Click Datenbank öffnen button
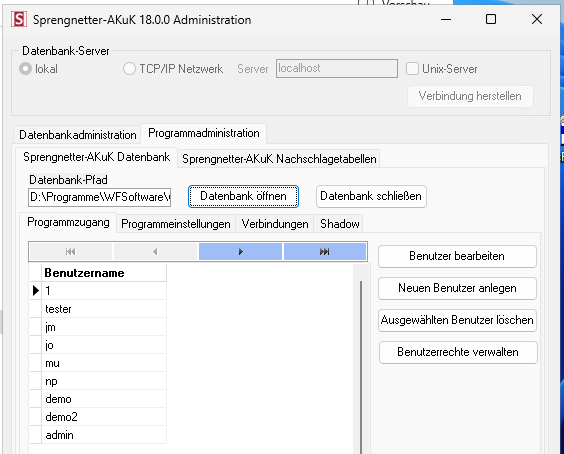Screen dimensions: 564x454 [x=243, y=196]
